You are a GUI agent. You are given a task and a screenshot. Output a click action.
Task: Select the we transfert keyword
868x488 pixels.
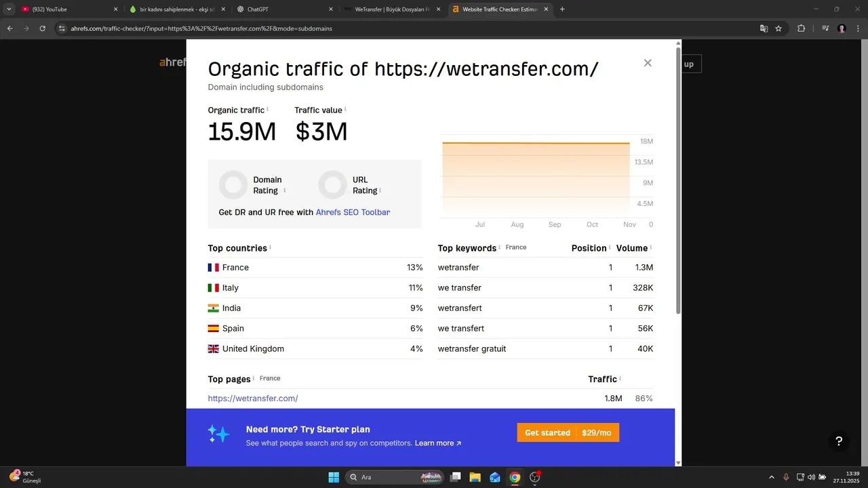[461, 329]
